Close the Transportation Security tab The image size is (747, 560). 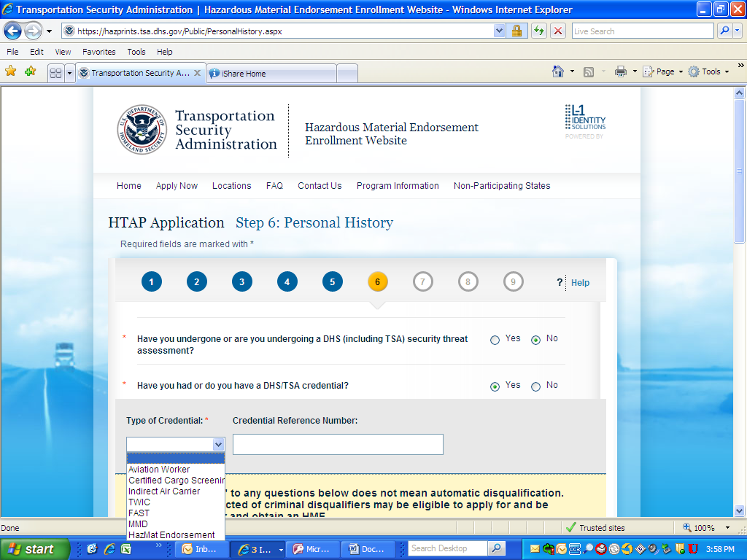197,73
